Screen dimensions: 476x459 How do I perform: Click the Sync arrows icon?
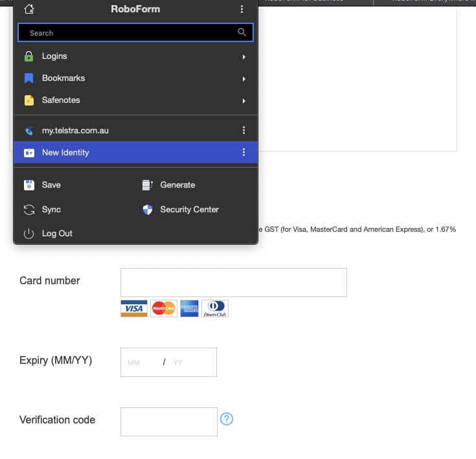29,210
